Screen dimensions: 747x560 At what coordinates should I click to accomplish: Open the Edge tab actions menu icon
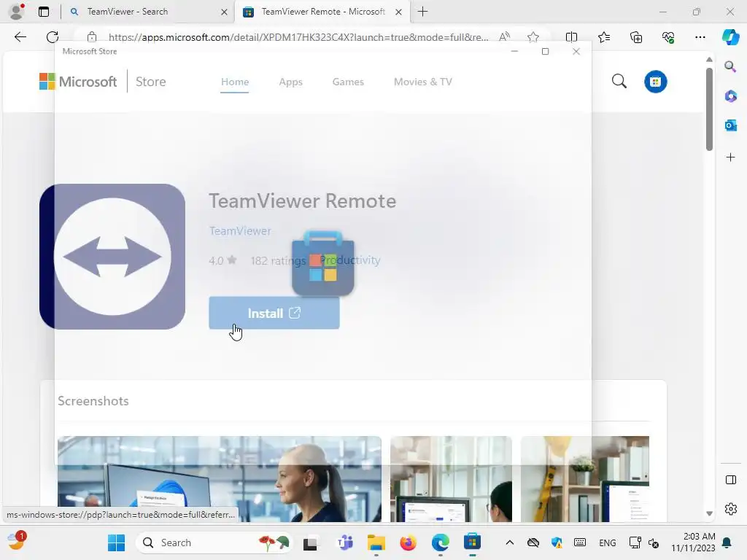(44, 12)
